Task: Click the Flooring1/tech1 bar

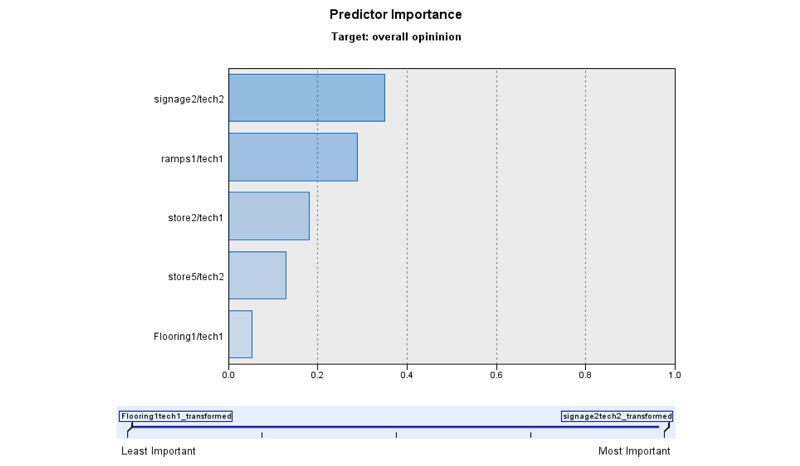Action: click(x=240, y=334)
